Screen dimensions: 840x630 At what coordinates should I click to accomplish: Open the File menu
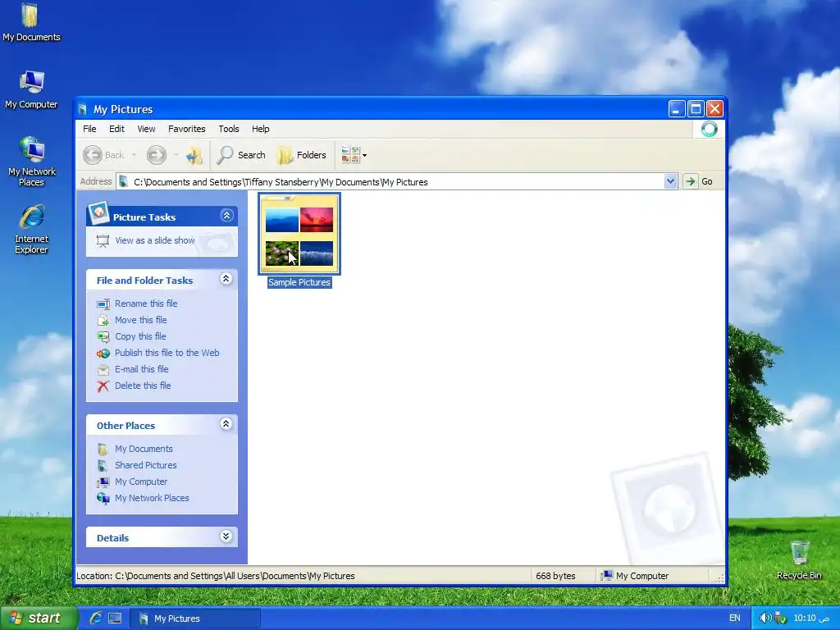tap(89, 129)
